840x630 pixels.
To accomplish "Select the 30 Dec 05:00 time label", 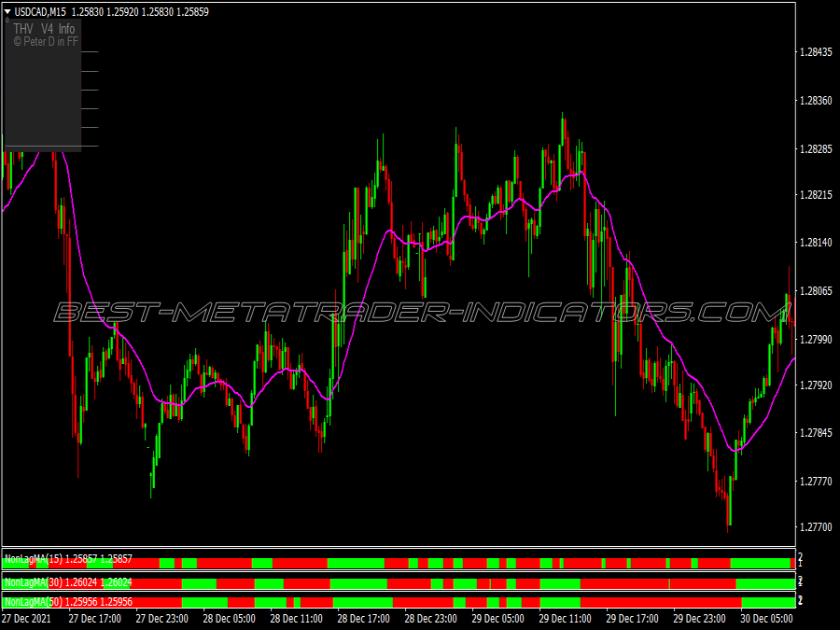I will click(766, 618).
